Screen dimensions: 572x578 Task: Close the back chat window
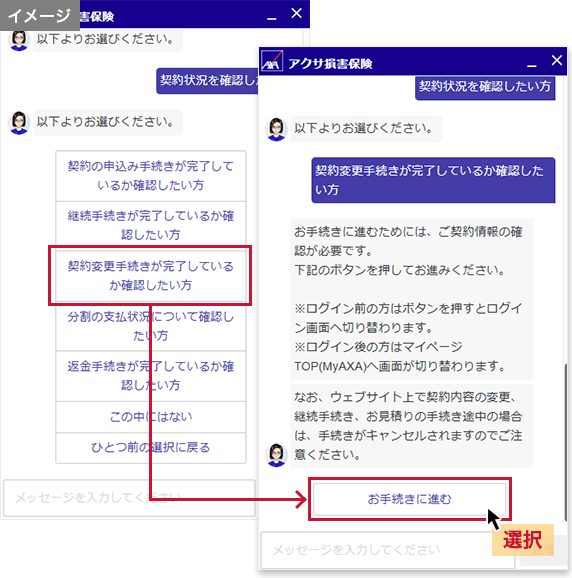(x=296, y=13)
